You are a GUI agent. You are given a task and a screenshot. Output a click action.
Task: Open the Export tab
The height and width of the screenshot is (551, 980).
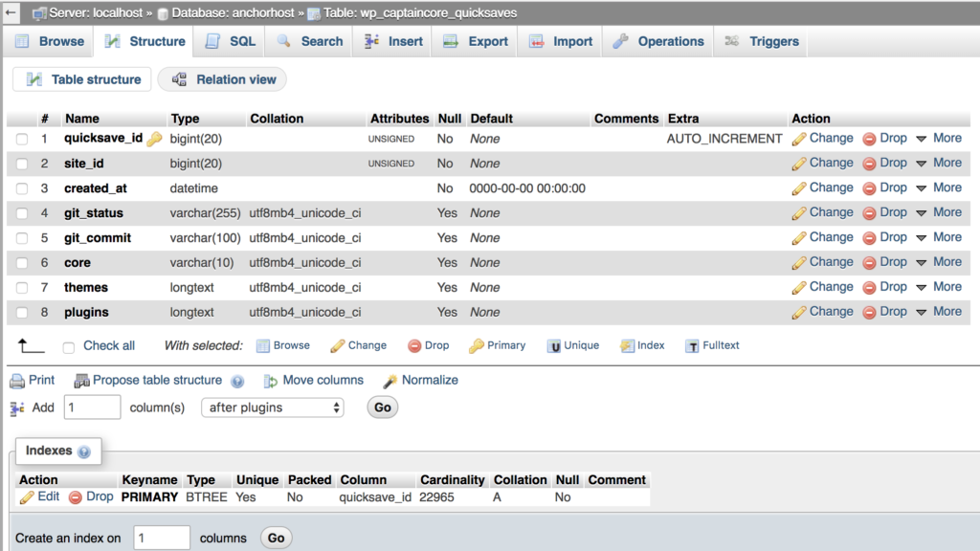476,41
